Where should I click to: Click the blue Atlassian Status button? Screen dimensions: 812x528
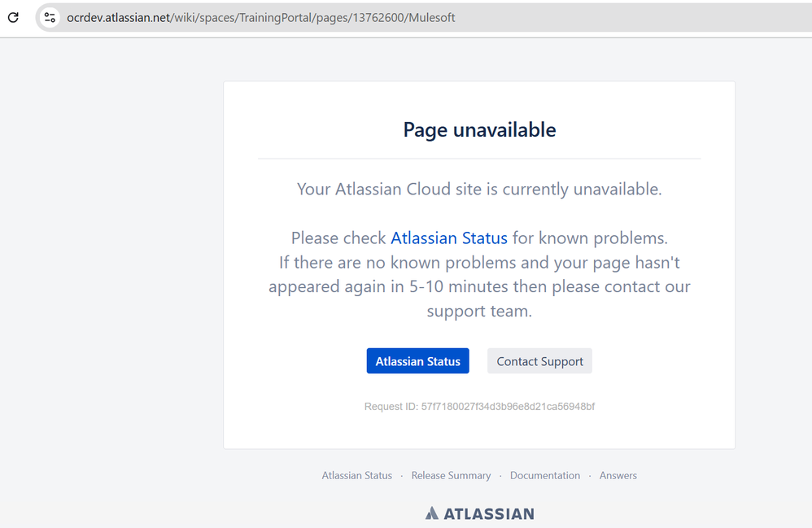coord(418,360)
